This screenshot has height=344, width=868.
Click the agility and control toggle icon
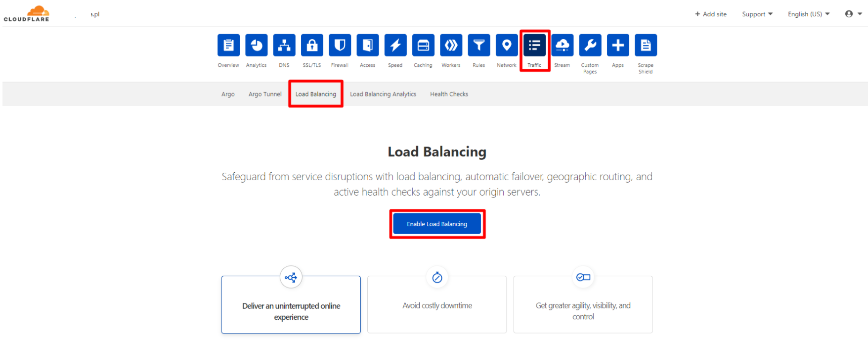tap(583, 277)
